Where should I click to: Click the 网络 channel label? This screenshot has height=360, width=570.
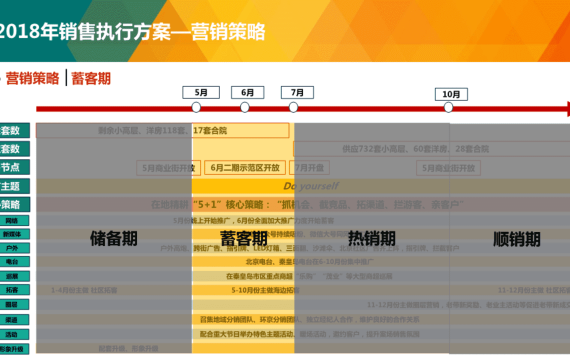pyautogui.click(x=14, y=221)
